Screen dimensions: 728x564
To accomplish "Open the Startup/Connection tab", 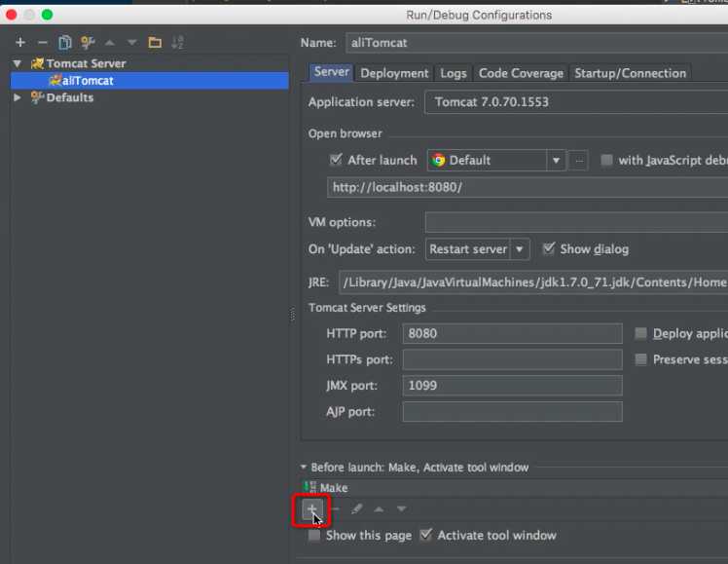I will [x=630, y=73].
